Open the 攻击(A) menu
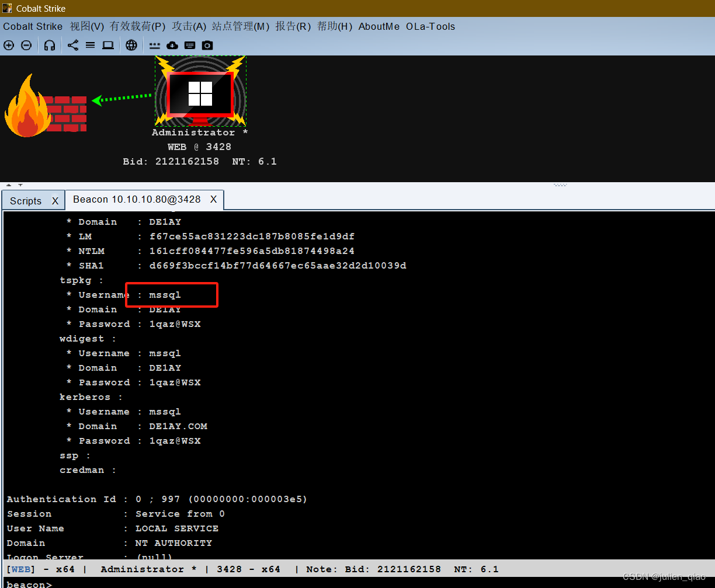The width and height of the screenshot is (715, 588). 189,26
